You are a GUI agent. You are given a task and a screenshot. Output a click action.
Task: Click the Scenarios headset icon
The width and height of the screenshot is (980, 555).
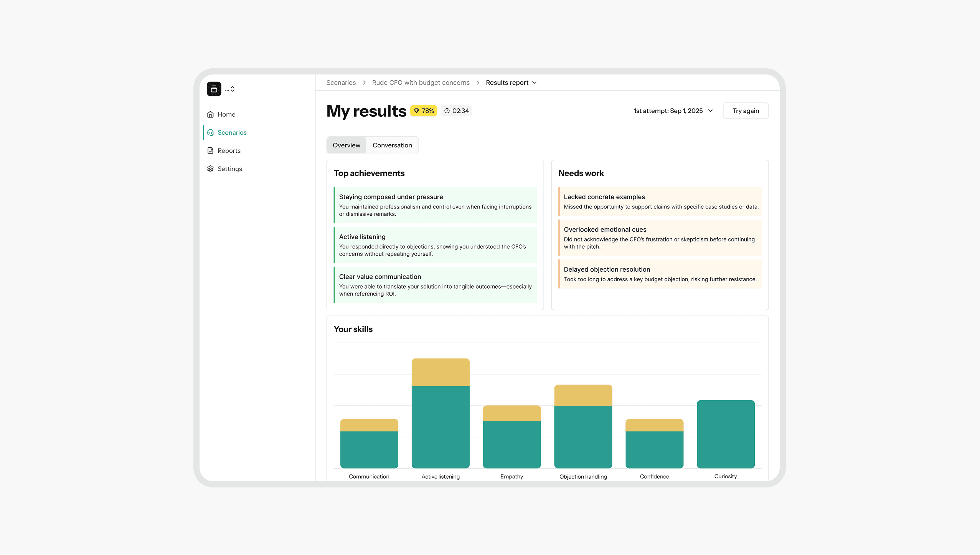[x=210, y=132]
